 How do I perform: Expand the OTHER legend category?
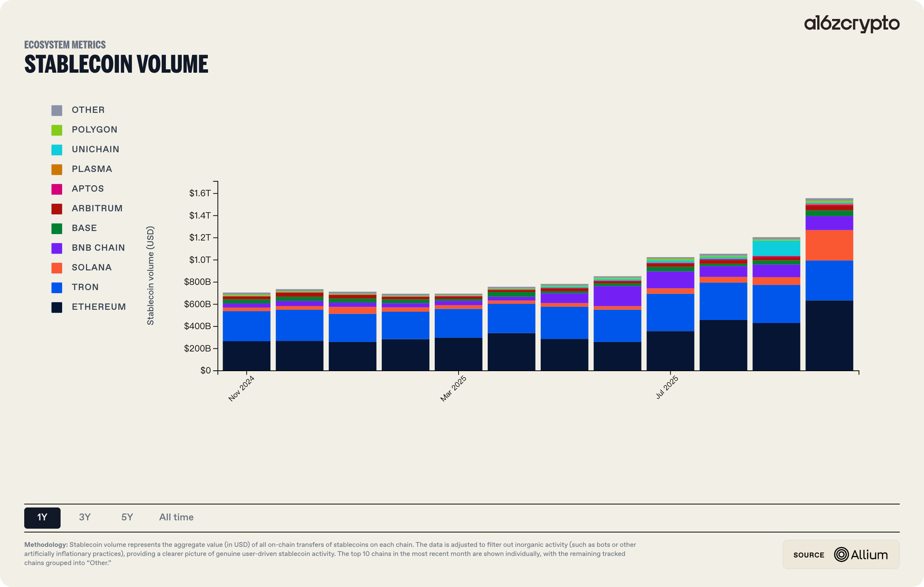pyautogui.click(x=88, y=110)
